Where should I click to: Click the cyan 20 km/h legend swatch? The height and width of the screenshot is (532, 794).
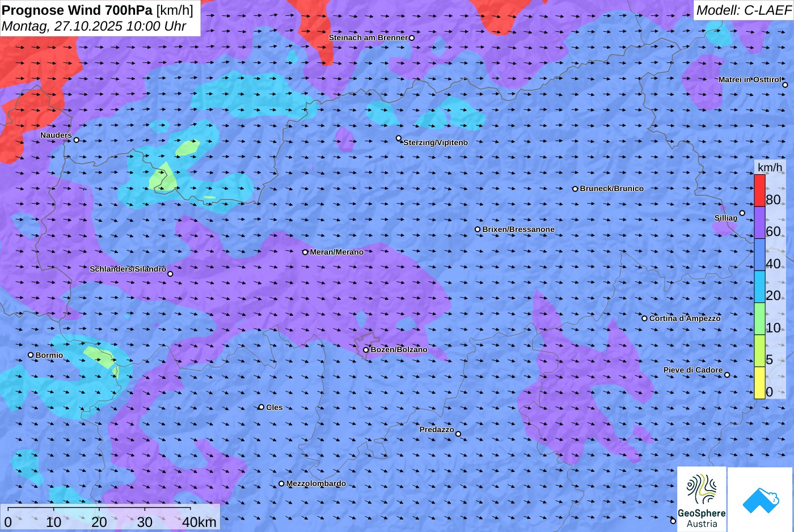click(x=759, y=286)
